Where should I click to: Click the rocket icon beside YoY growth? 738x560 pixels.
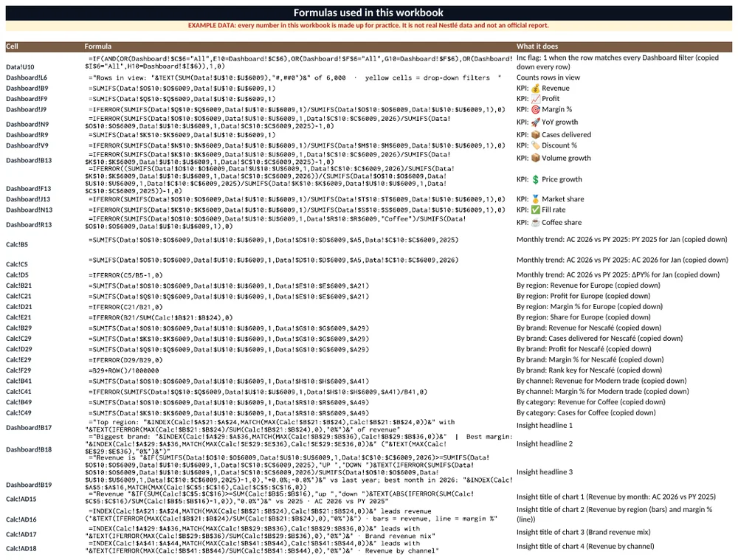(x=535, y=122)
